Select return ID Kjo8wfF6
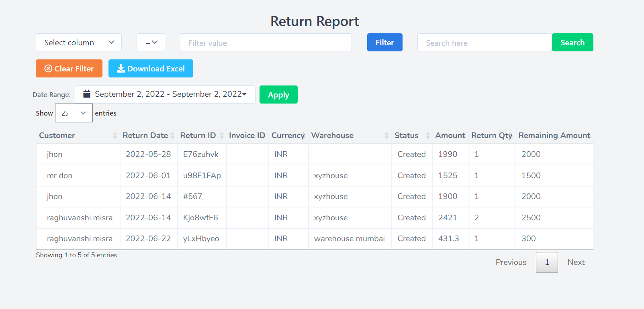Image resolution: width=644 pixels, height=309 pixels. pyautogui.click(x=200, y=218)
